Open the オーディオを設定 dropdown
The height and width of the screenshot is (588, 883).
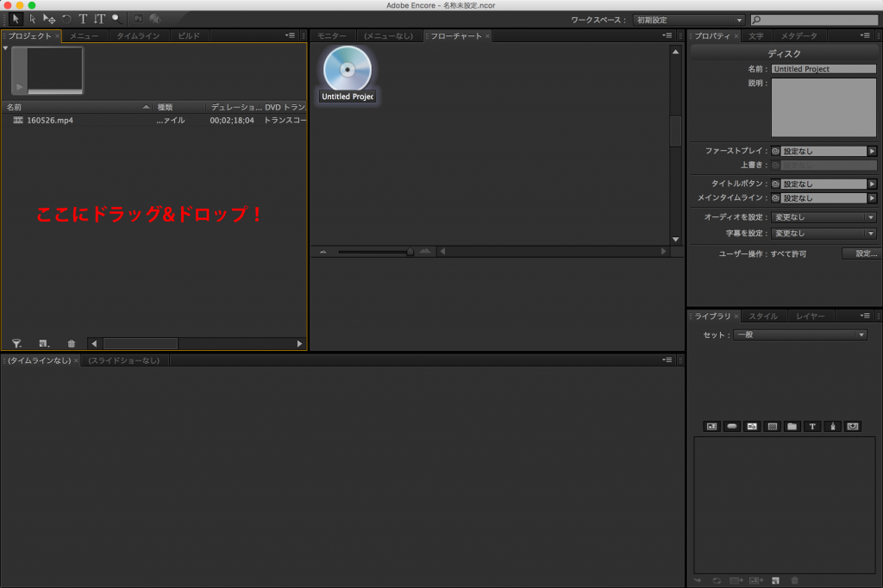click(824, 218)
